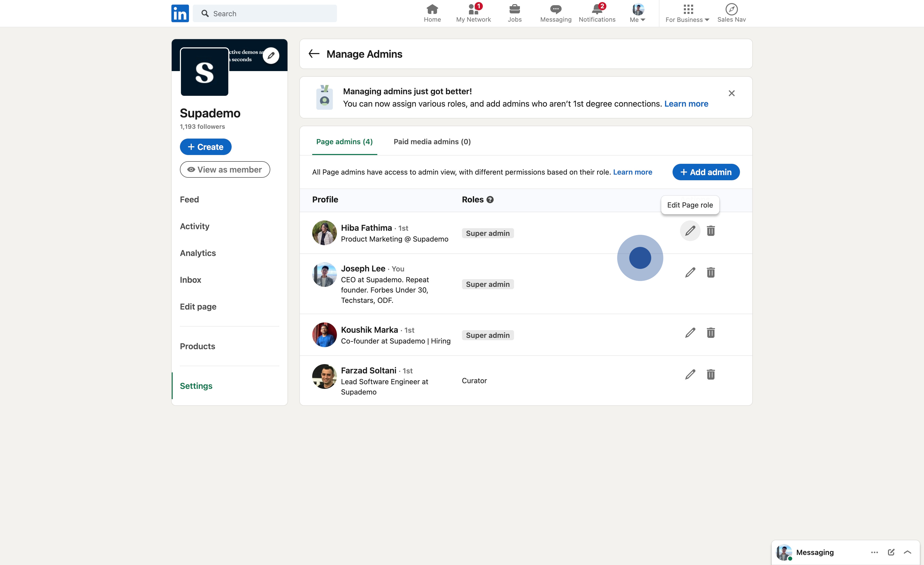Open Hiba Fathima's name link
924x565 pixels.
click(x=366, y=228)
